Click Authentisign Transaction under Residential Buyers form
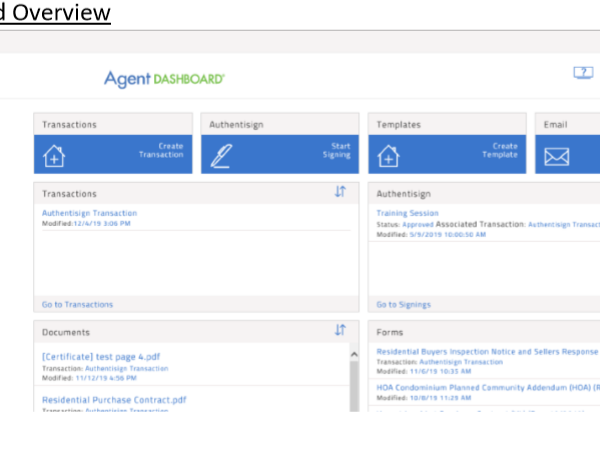 pos(461,362)
